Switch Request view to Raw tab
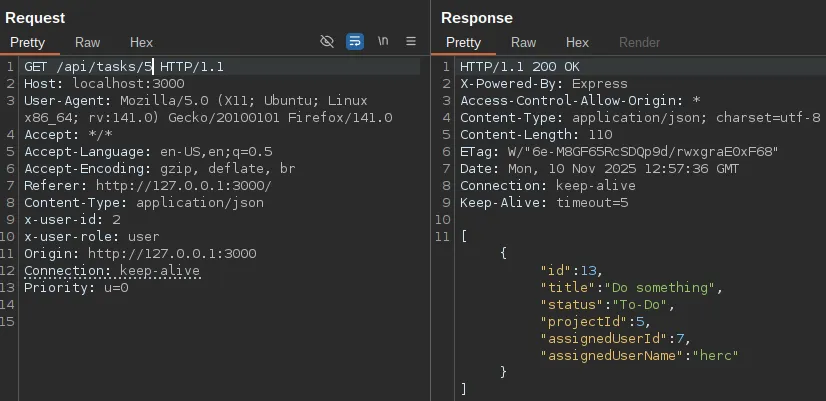This screenshot has width=826, height=401. point(87,42)
